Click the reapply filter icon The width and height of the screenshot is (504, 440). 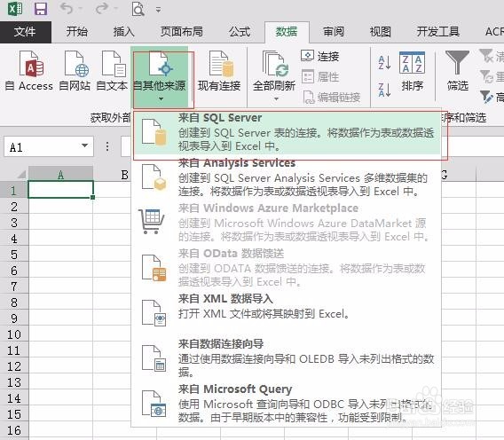pyautogui.click(x=486, y=76)
